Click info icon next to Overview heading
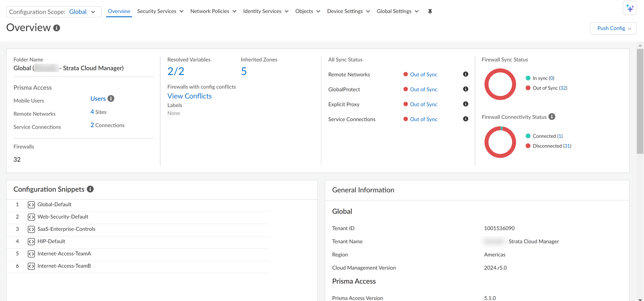The width and height of the screenshot is (644, 301). tap(57, 28)
